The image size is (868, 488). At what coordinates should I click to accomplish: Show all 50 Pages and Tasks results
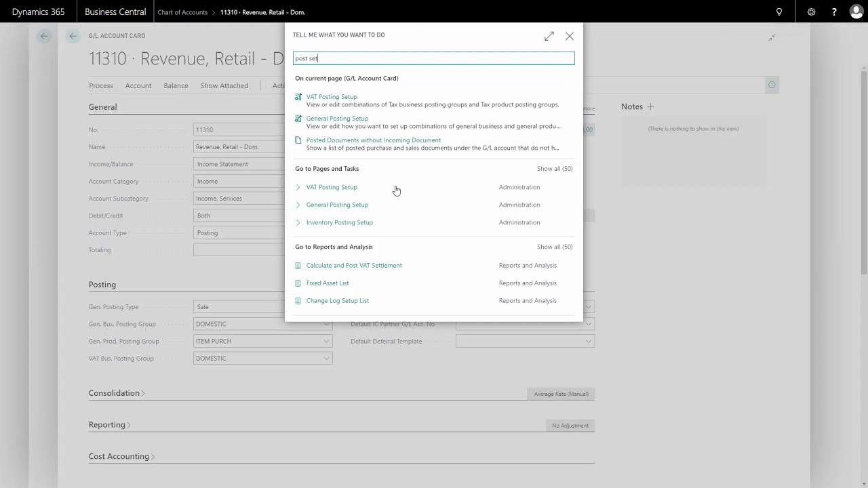click(555, 169)
